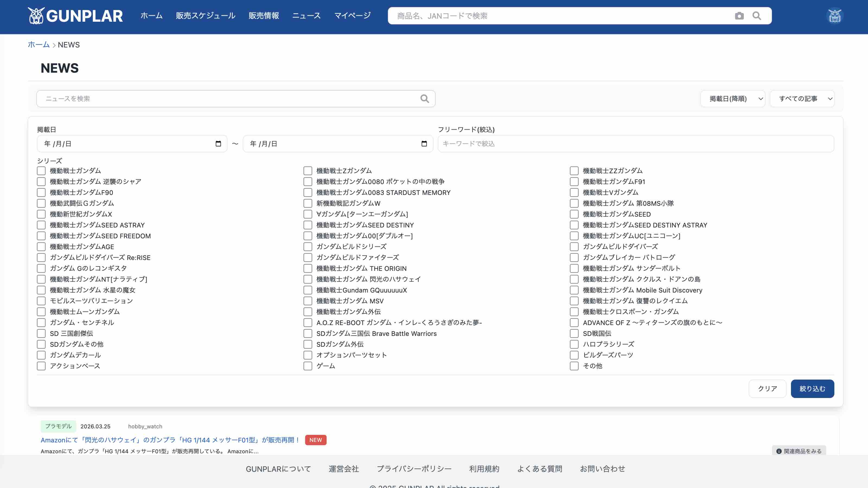Click よくある質問 footer link

(x=540, y=469)
